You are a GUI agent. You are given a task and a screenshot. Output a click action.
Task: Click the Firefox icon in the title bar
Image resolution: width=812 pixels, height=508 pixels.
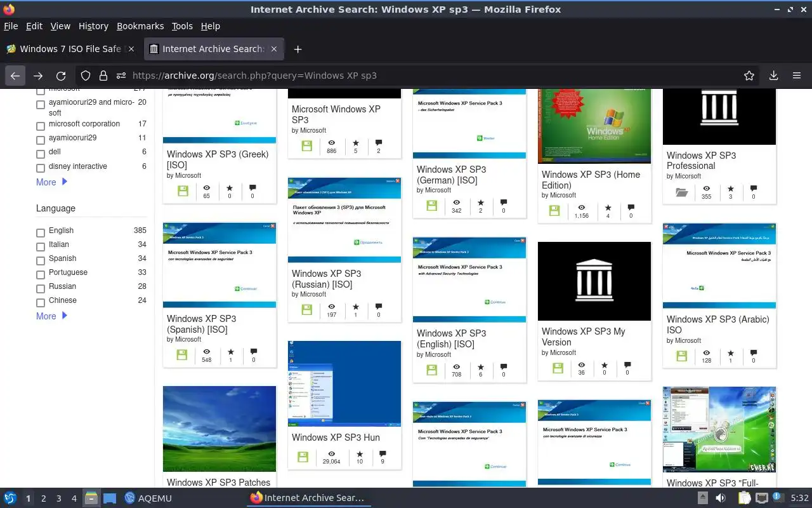coord(9,9)
